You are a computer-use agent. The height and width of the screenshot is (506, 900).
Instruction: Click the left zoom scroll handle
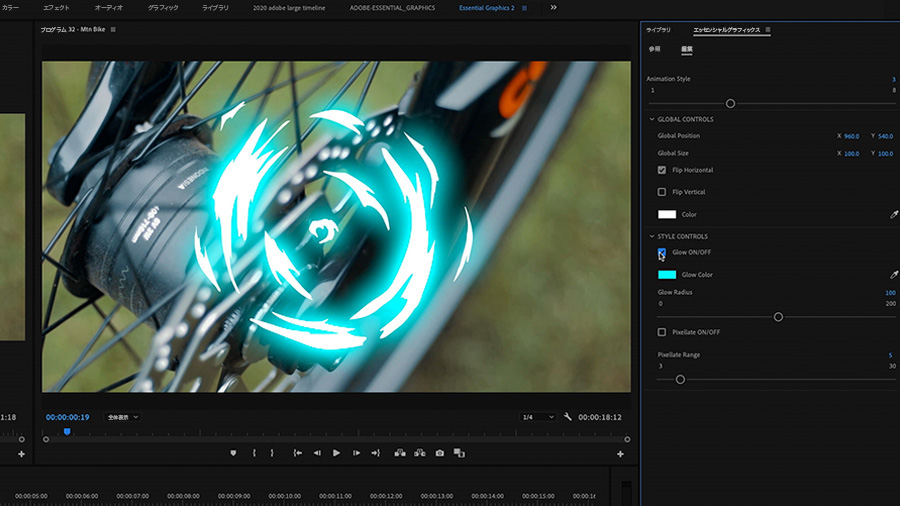[46, 439]
